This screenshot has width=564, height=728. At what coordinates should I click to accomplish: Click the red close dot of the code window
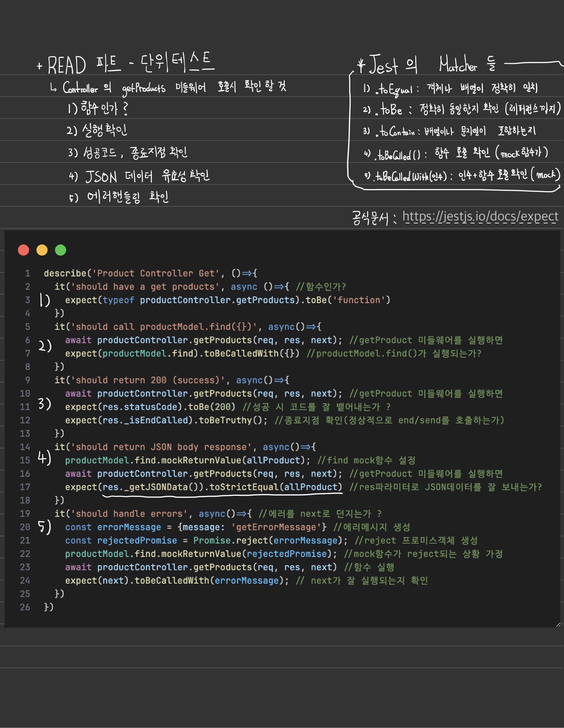23,250
